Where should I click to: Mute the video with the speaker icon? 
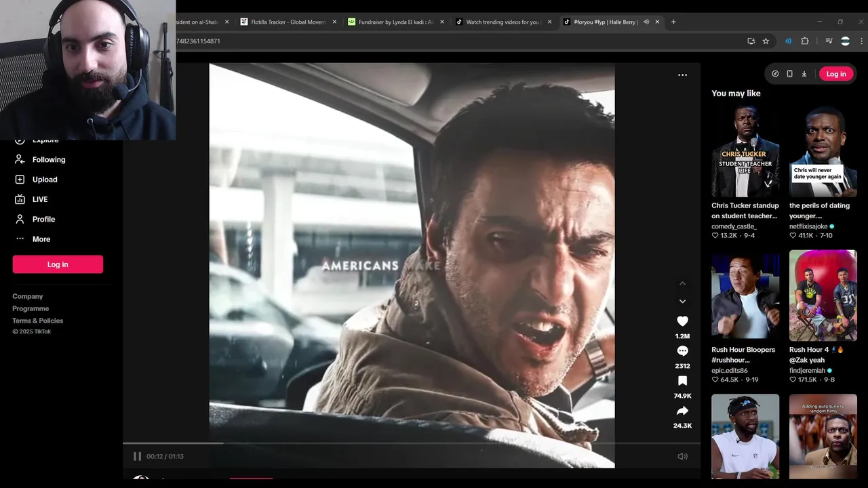[682, 456]
